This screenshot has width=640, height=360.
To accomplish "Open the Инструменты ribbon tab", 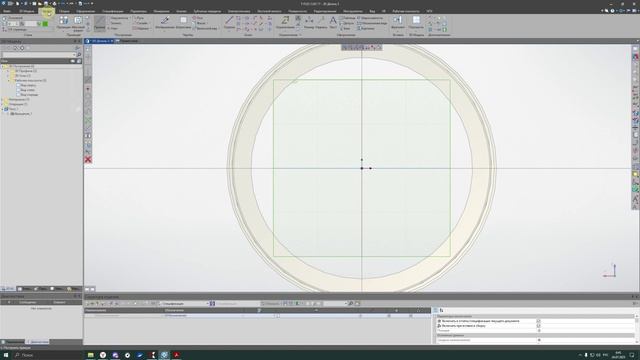I will pyautogui.click(x=353, y=11).
